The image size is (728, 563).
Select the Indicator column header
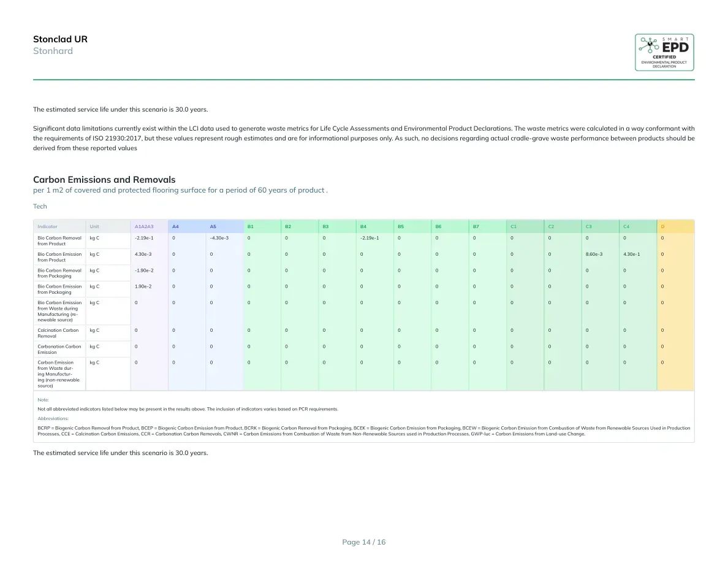click(47, 227)
